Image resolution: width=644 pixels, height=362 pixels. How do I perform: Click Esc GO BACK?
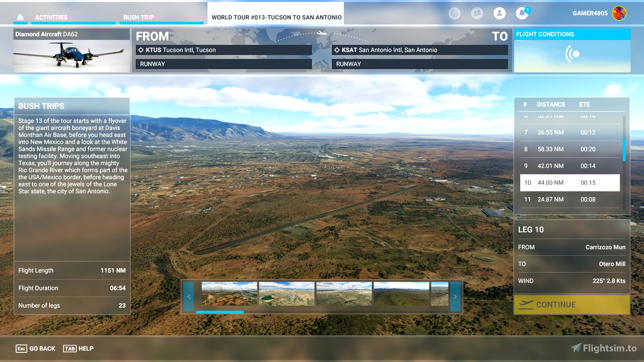tap(35, 349)
